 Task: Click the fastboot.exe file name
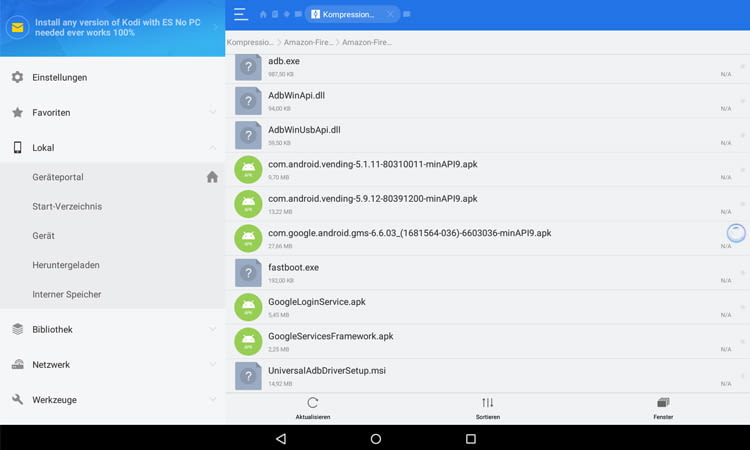tap(293, 267)
